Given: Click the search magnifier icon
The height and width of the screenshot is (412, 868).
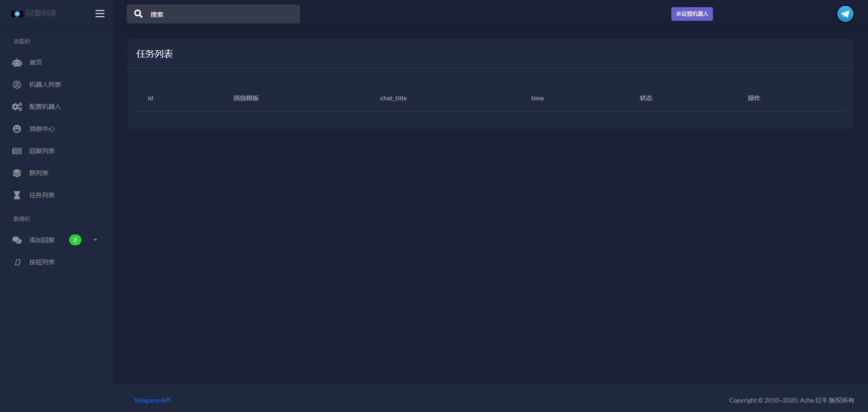Looking at the screenshot, I should pos(138,14).
